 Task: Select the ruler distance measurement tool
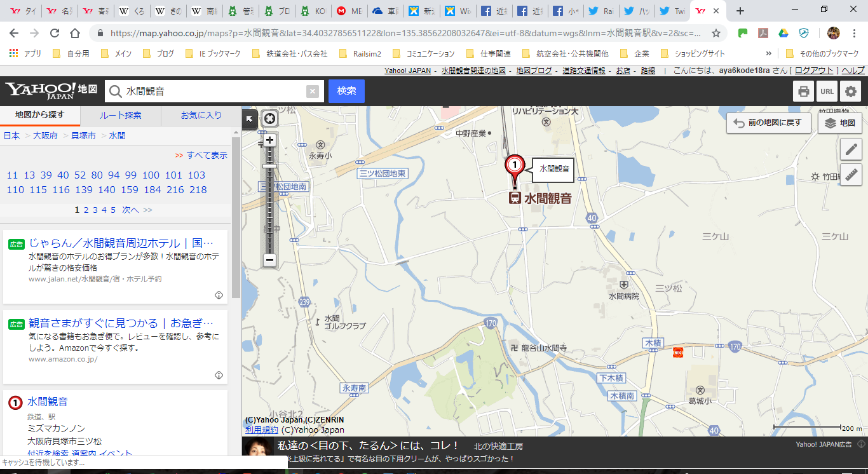click(851, 174)
